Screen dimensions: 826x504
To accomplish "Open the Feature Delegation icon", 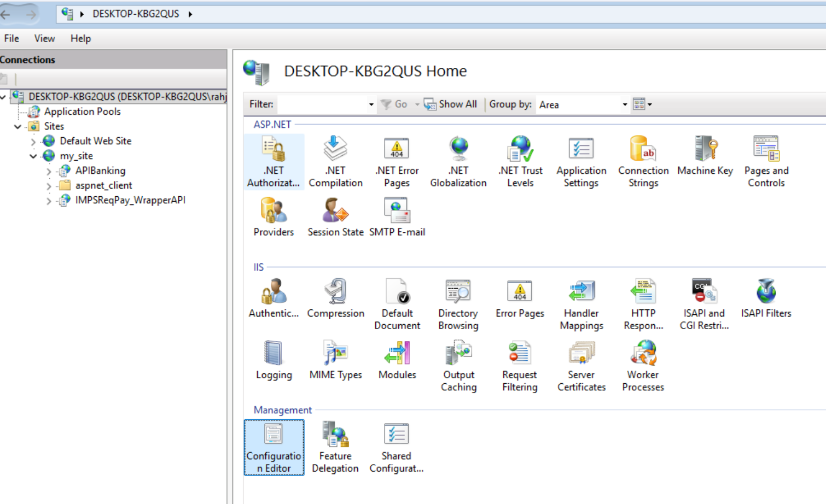I will [x=335, y=447].
